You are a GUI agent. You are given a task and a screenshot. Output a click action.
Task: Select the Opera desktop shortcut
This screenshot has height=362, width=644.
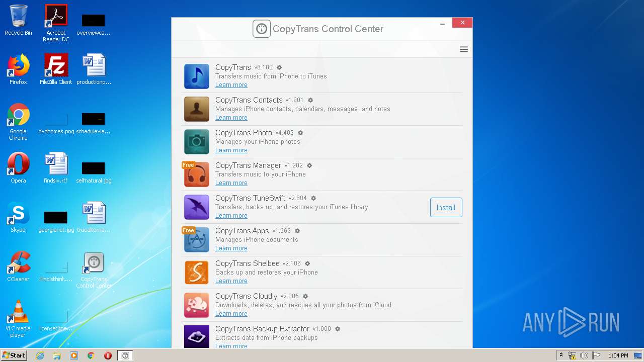coord(18,168)
